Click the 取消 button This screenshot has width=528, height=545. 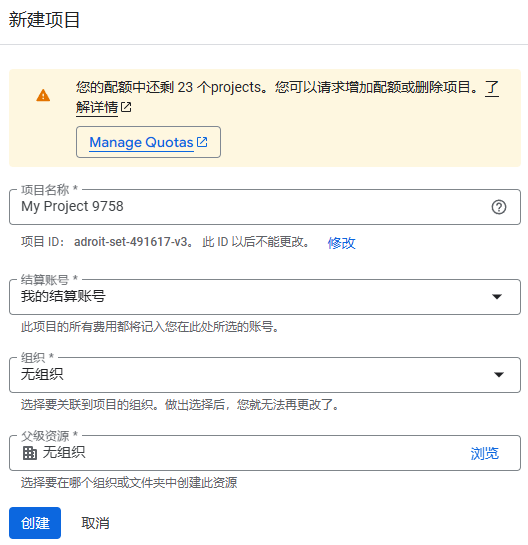pyautogui.click(x=95, y=523)
